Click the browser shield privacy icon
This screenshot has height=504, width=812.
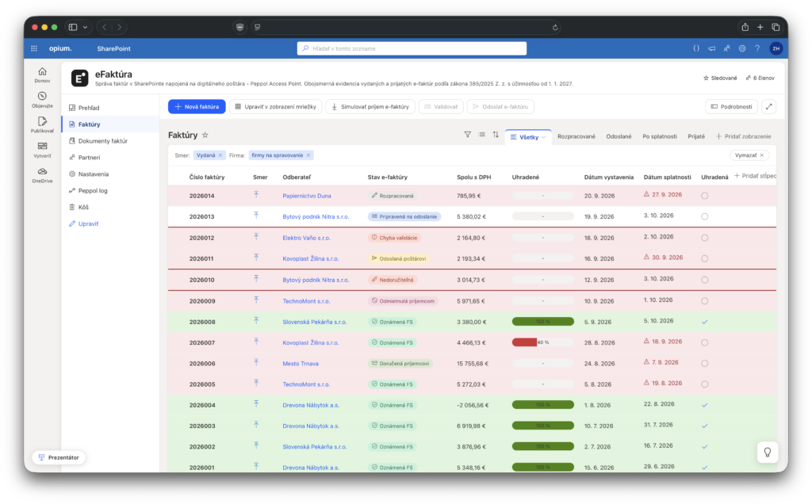click(239, 28)
